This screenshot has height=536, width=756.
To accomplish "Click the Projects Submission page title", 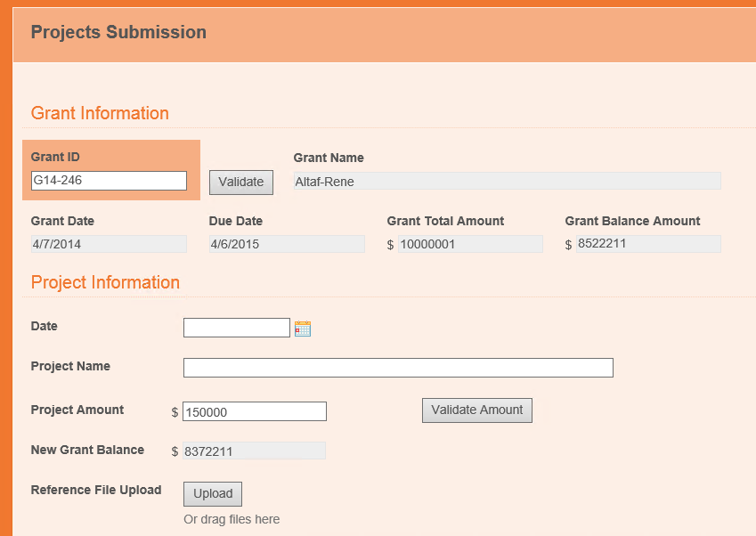I will point(118,32).
